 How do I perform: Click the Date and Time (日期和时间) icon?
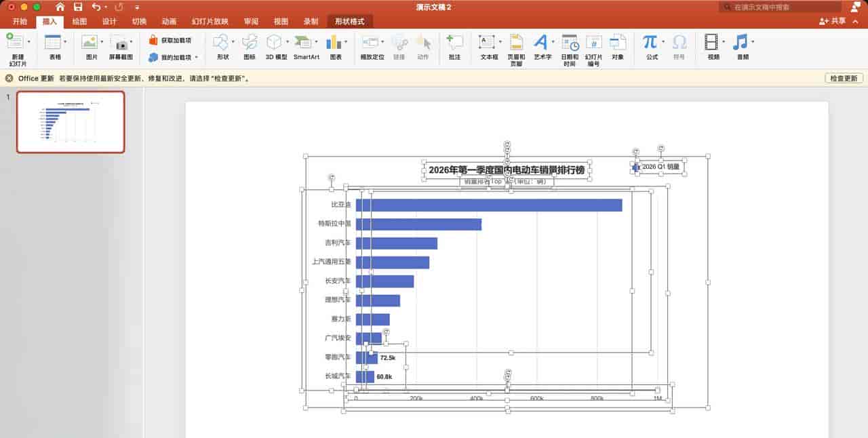570,42
